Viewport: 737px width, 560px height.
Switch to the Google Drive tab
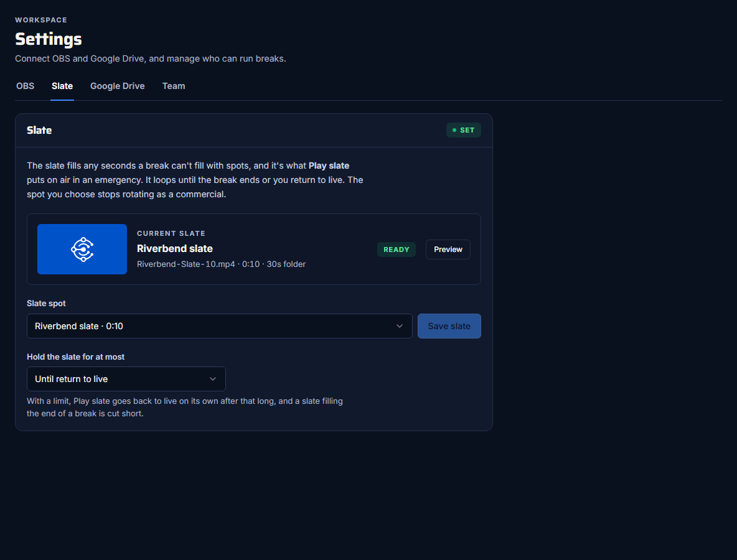118,86
